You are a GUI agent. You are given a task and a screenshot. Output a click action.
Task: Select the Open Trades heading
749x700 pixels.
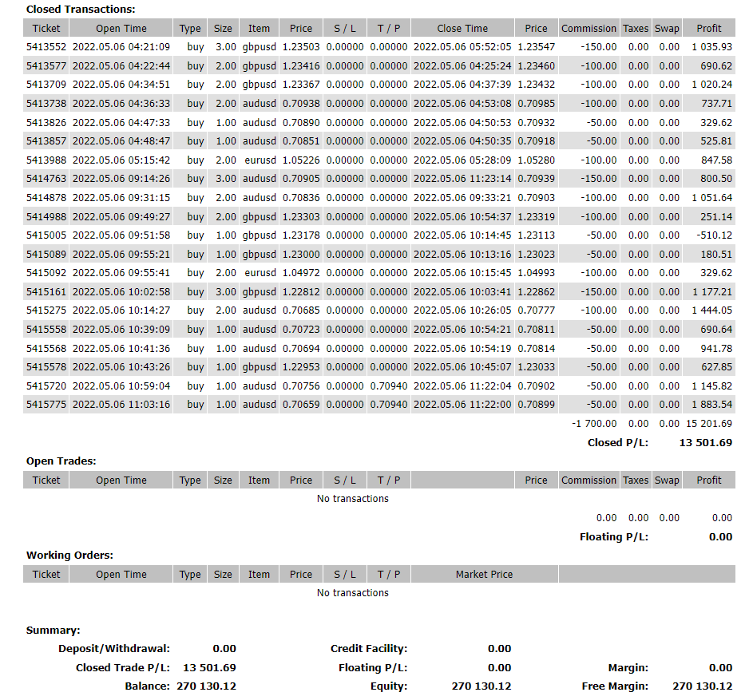(61, 461)
